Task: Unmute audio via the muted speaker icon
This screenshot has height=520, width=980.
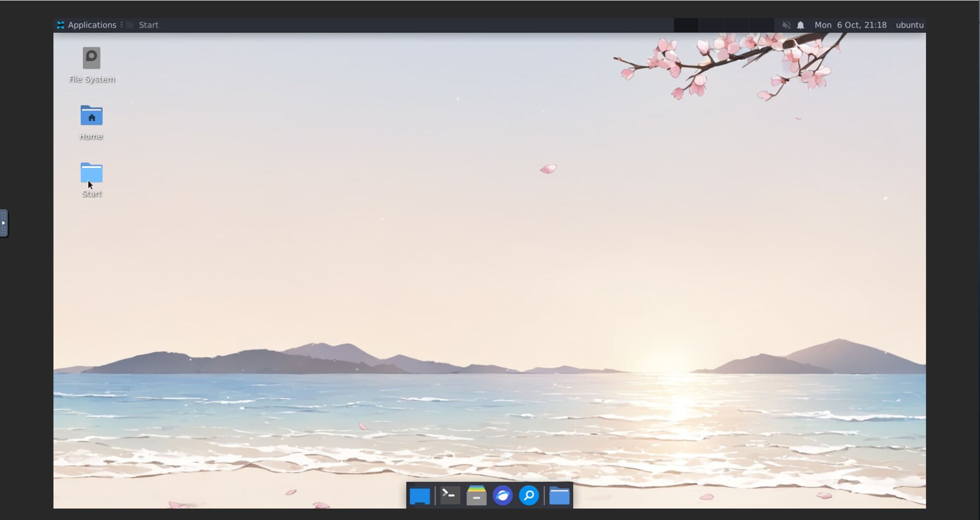Action: pyautogui.click(x=786, y=25)
